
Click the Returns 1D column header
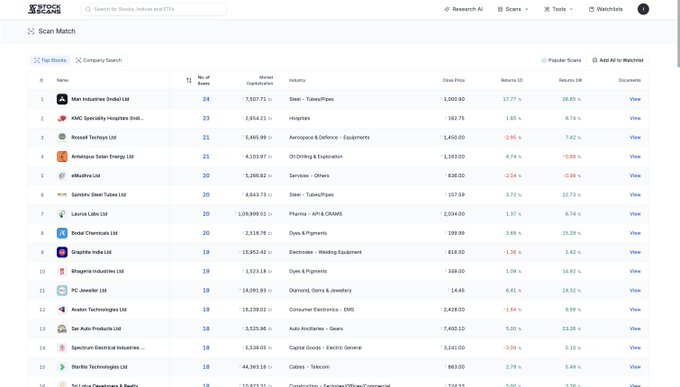(512, 80)
